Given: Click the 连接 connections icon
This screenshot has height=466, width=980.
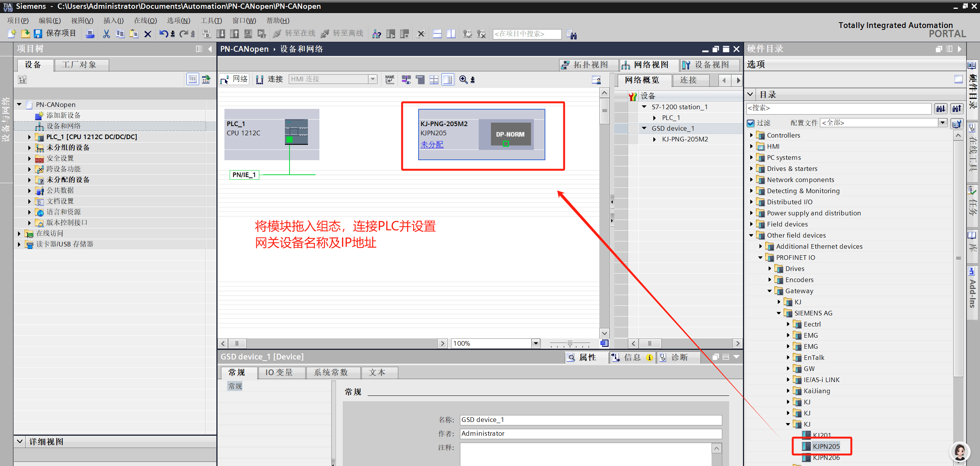Looking at the screenshot, I should tap(260, 79).
